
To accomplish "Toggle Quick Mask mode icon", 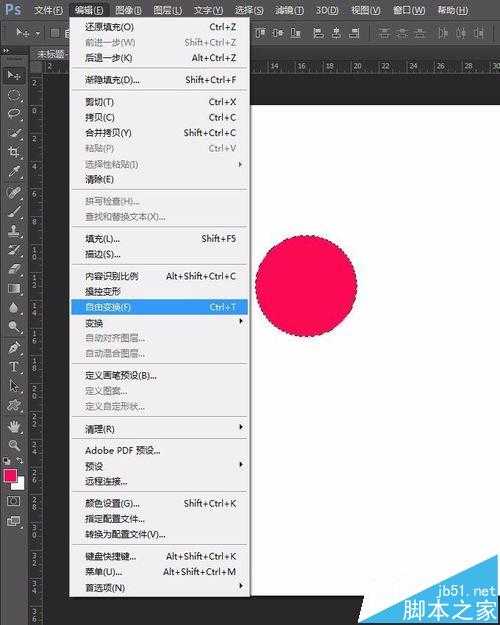I will tap(14, 501).
